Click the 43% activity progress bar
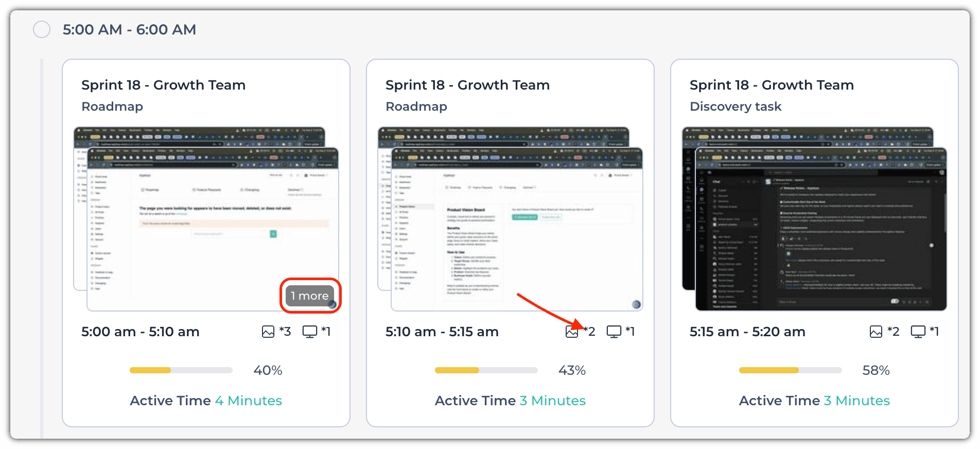The width and height of the screenshot is (980, 449). [x=486, y=370]
